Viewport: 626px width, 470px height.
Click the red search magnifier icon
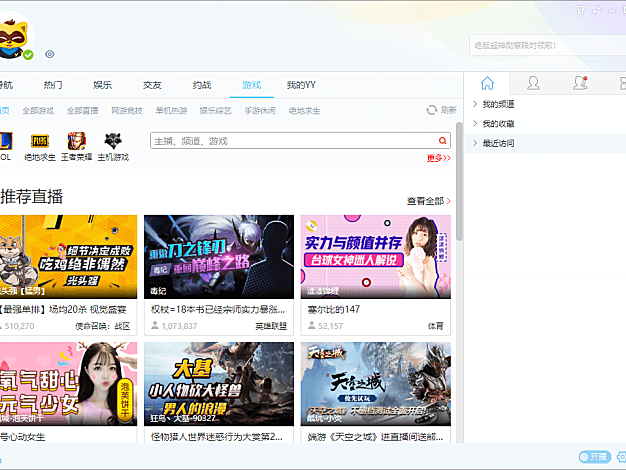coord(442,141)
